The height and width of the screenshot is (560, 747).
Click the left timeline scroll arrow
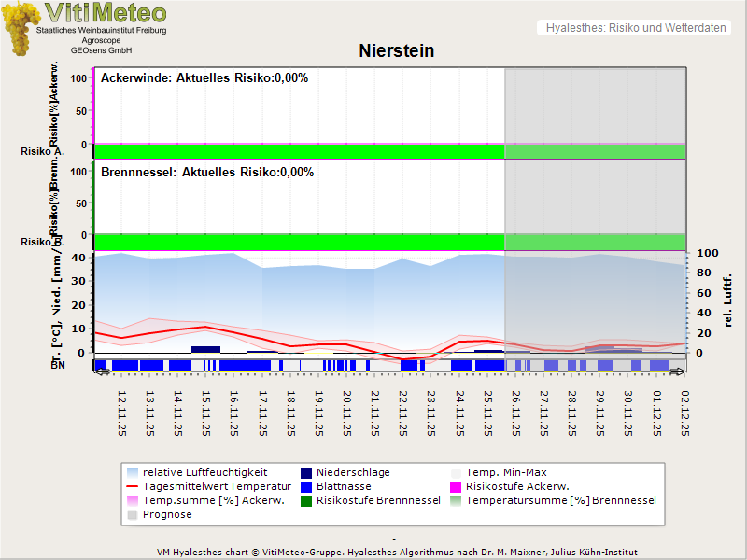tap(102, 372)
